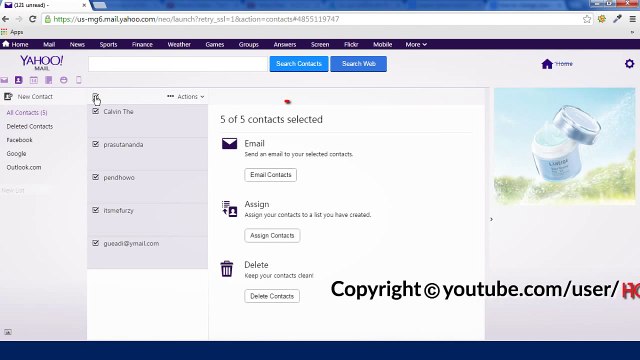Select All Contacts (5) in sidebar

[27, 112]
